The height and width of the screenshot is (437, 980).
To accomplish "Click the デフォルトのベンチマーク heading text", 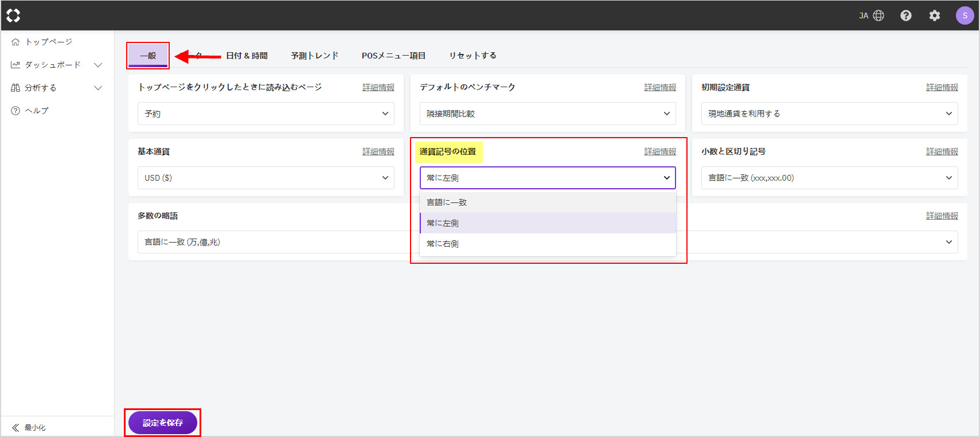I will [467, 87].
